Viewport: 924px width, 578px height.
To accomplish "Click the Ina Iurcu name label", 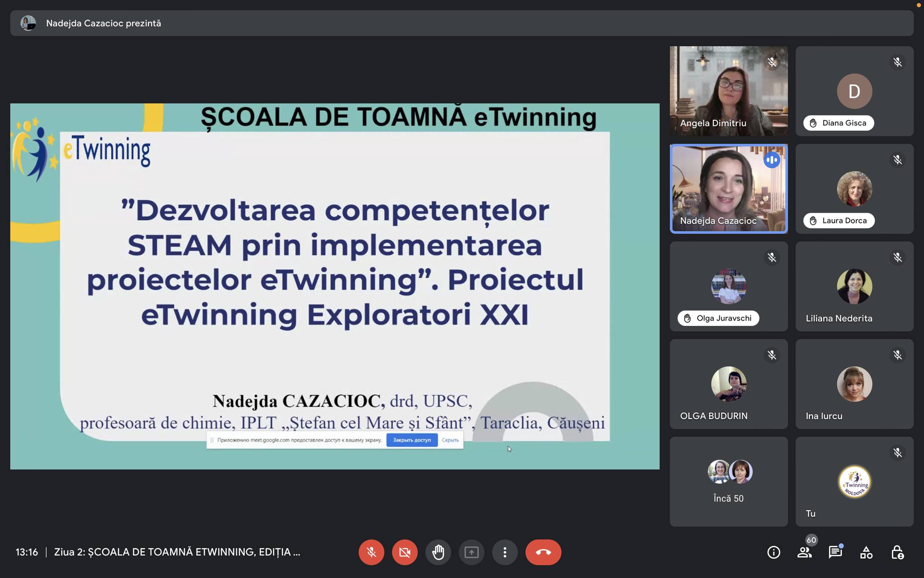I will (x=824, y=416).
